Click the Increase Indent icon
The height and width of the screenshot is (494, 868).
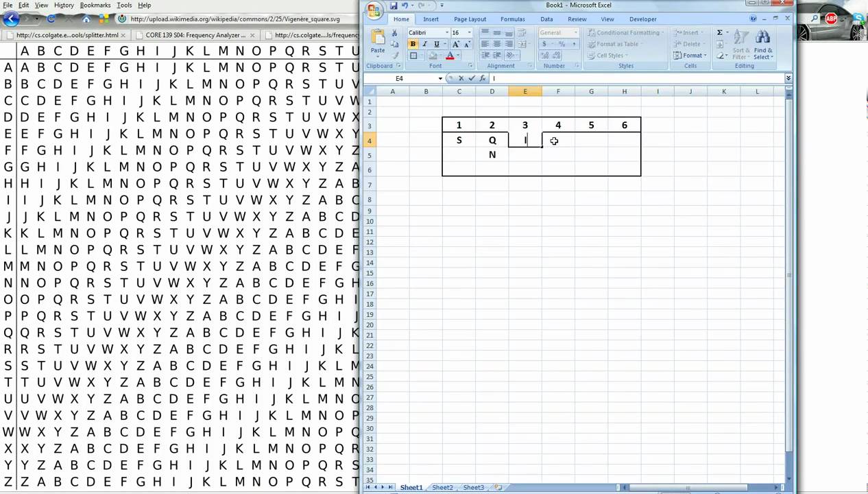[497, 56]
